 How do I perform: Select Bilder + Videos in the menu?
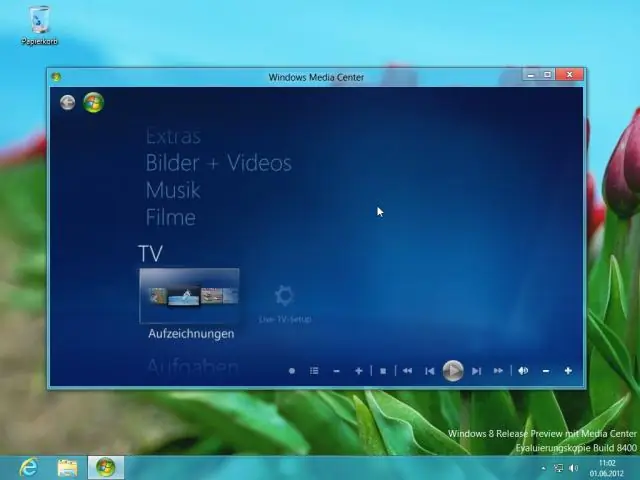coord(218,163)
